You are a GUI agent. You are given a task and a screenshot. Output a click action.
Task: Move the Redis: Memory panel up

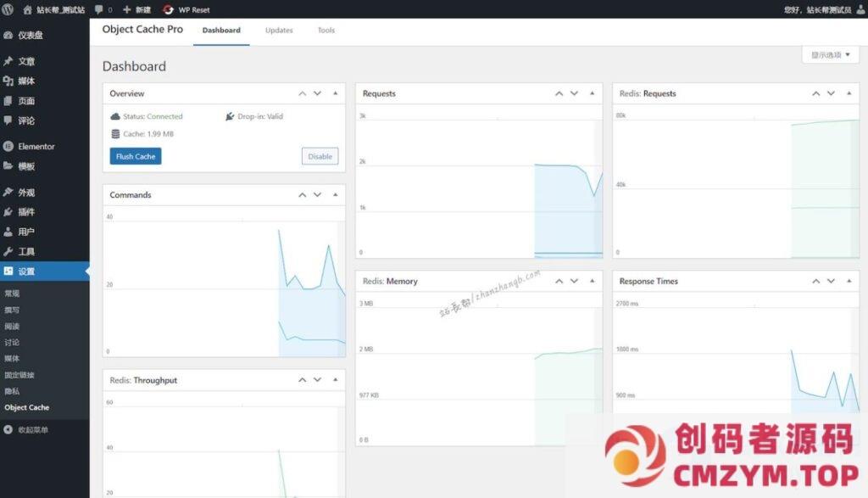[559, 281]
